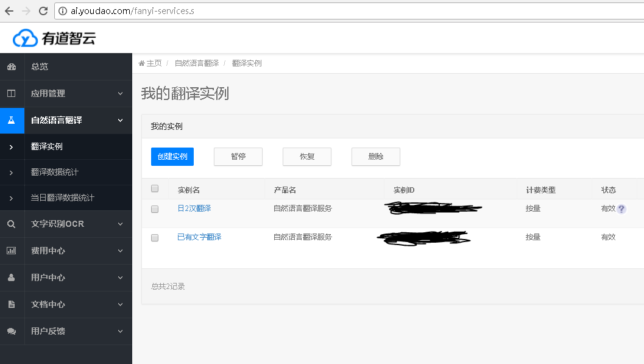Click the user icon for 用户中心
Image resolution: width=644 pixels, height=364 pixels.
[x=12, y=277]
